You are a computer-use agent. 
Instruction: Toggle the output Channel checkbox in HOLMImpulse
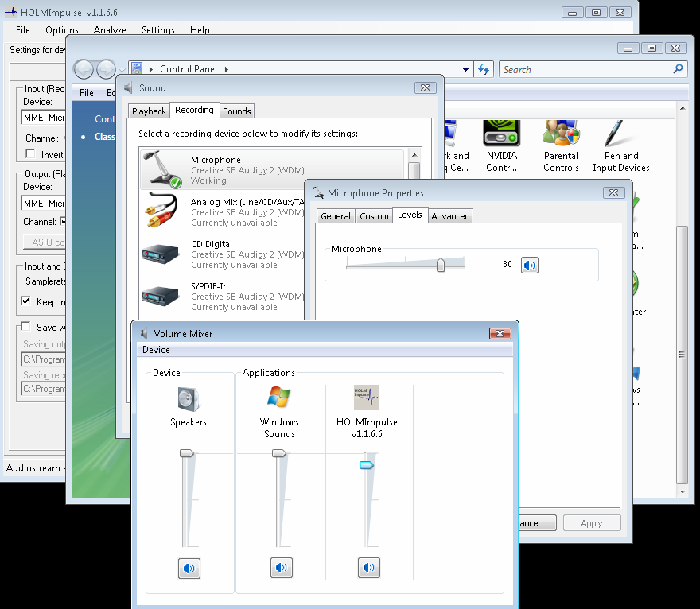pos(63,221)
